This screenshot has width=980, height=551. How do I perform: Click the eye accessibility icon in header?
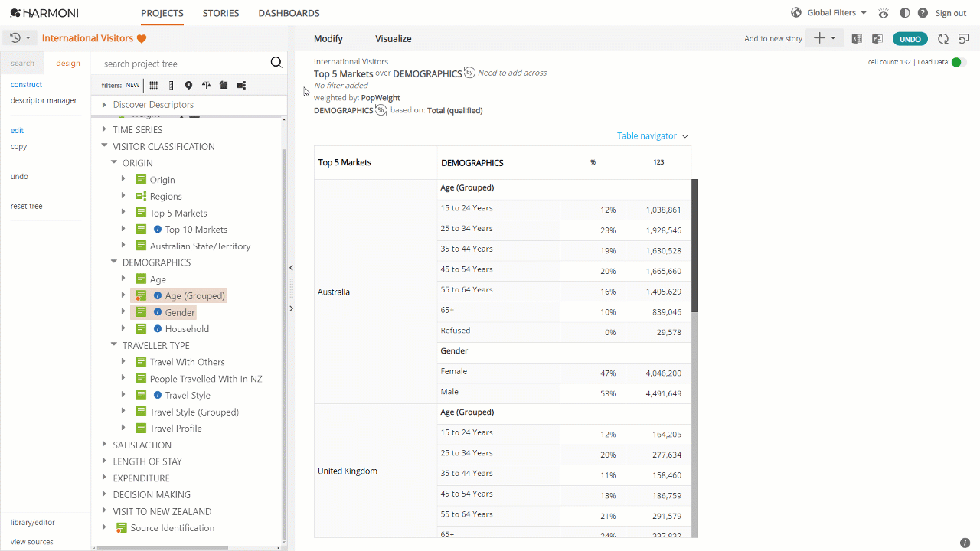click(884, 13)
